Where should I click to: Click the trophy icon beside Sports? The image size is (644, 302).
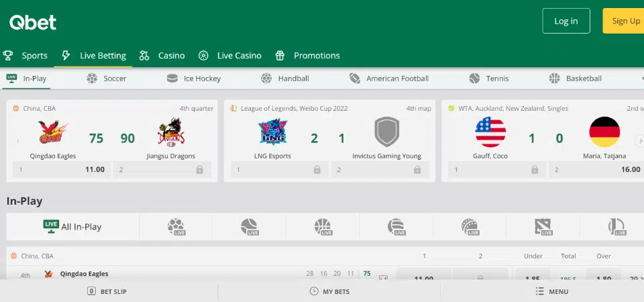[8, 56]
